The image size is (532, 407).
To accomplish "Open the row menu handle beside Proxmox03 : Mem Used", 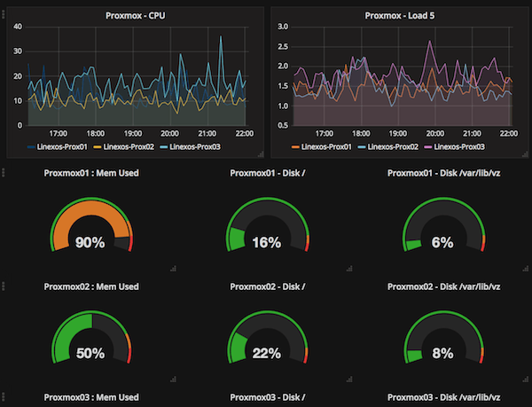I will 3,397.
